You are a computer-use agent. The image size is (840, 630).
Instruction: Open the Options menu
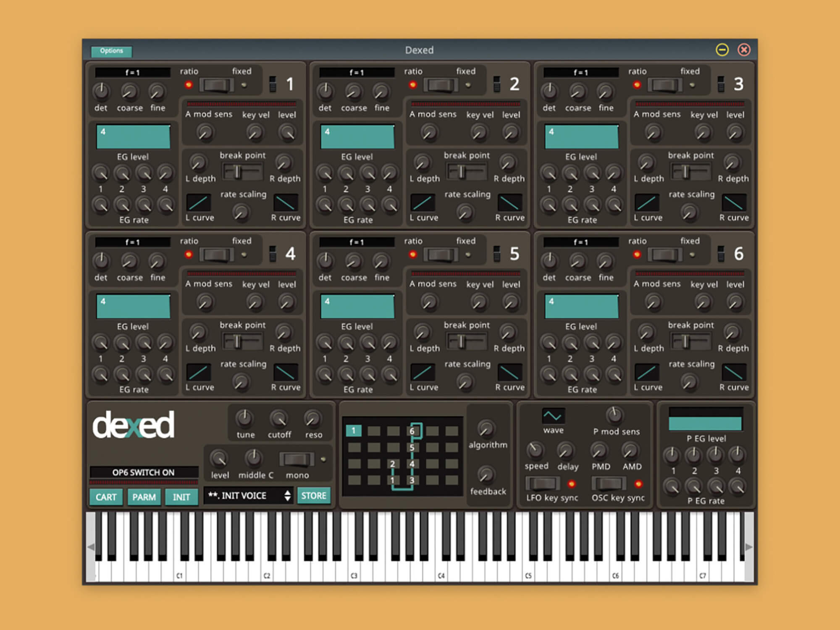tap(112, 51)
